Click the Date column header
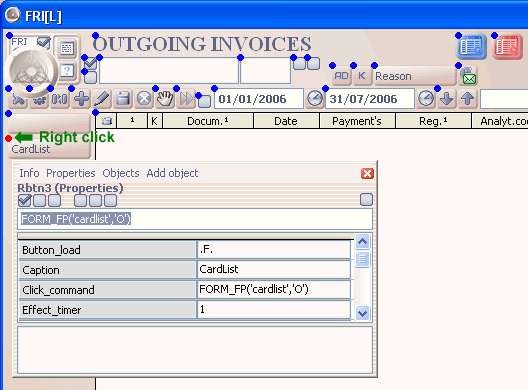 coord(286,121)
